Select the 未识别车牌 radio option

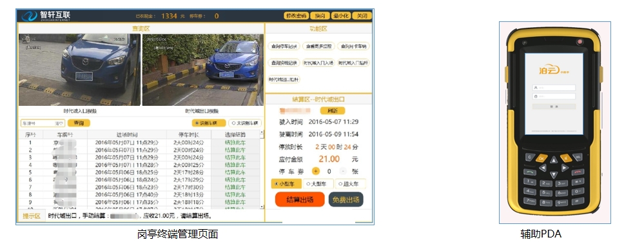[245, 123]
